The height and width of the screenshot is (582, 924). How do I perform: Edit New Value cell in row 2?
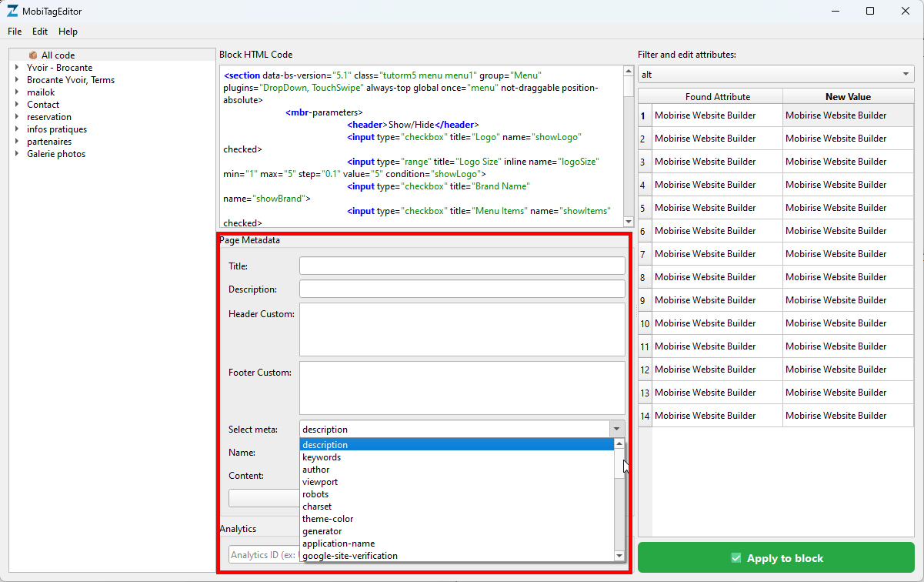(x=849, y=139)
